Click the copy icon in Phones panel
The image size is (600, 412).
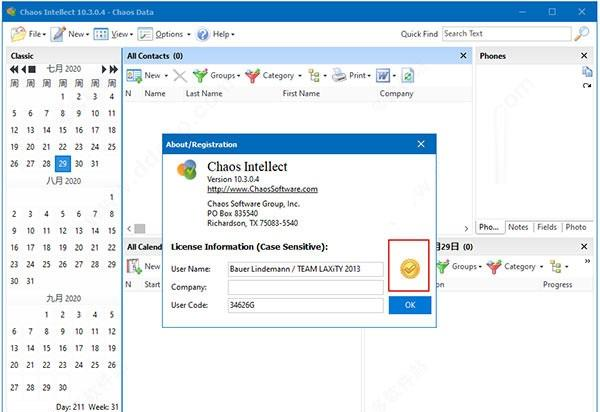[x=587, y=71]
